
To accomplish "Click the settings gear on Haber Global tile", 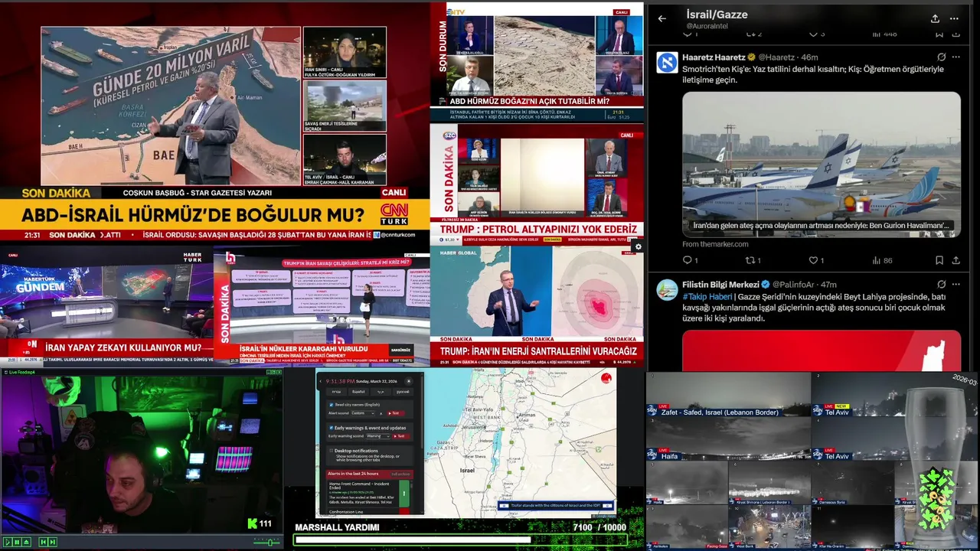I will 638,246.
